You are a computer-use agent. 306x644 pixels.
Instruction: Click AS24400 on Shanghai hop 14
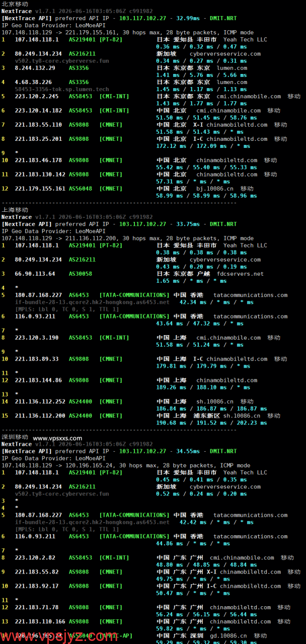[x=81, y=401]
